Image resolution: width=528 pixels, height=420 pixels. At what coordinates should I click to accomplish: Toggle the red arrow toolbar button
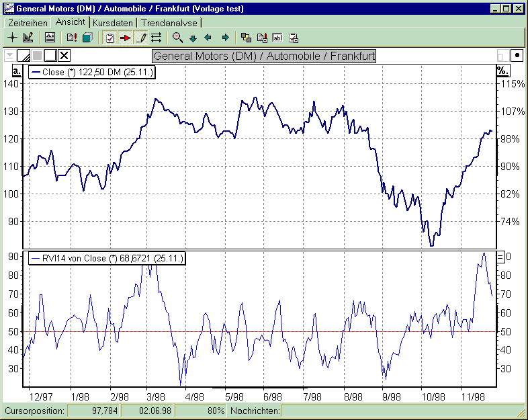tap(125, 38)
